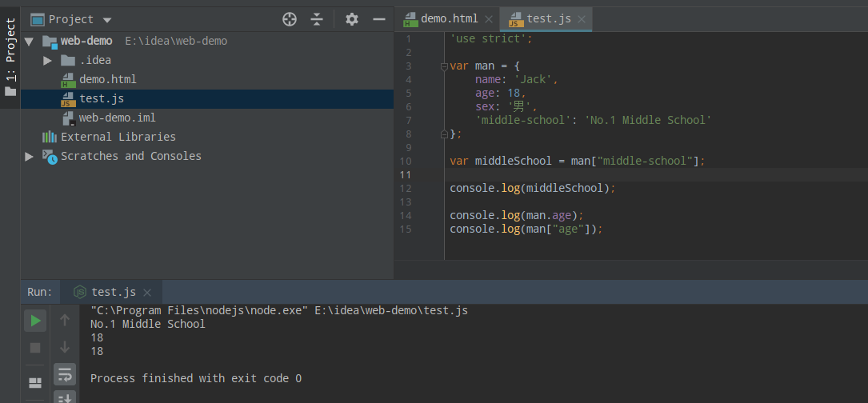Click the E:\idea\web-demo path text
The width and height of the screenshot is (868, 403).
pyautogui.click(x=176, y=42)
